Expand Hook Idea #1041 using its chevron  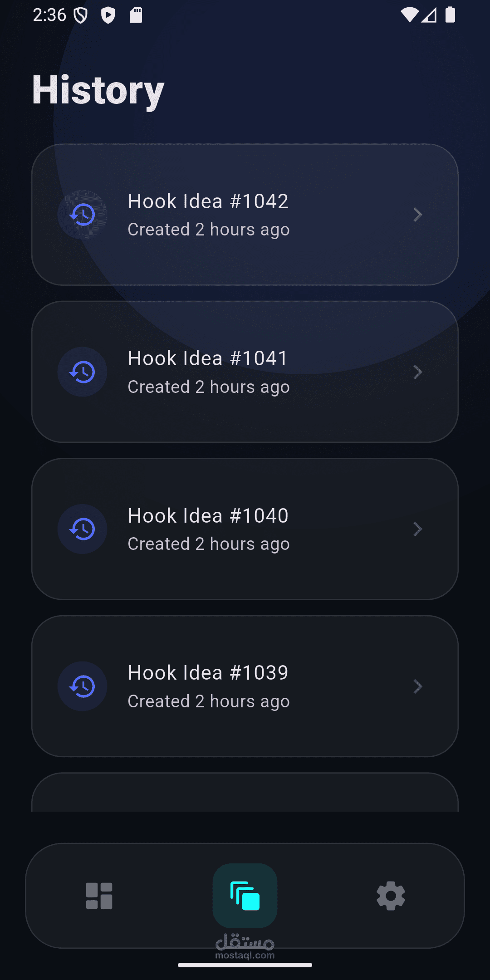pos(418,372)
